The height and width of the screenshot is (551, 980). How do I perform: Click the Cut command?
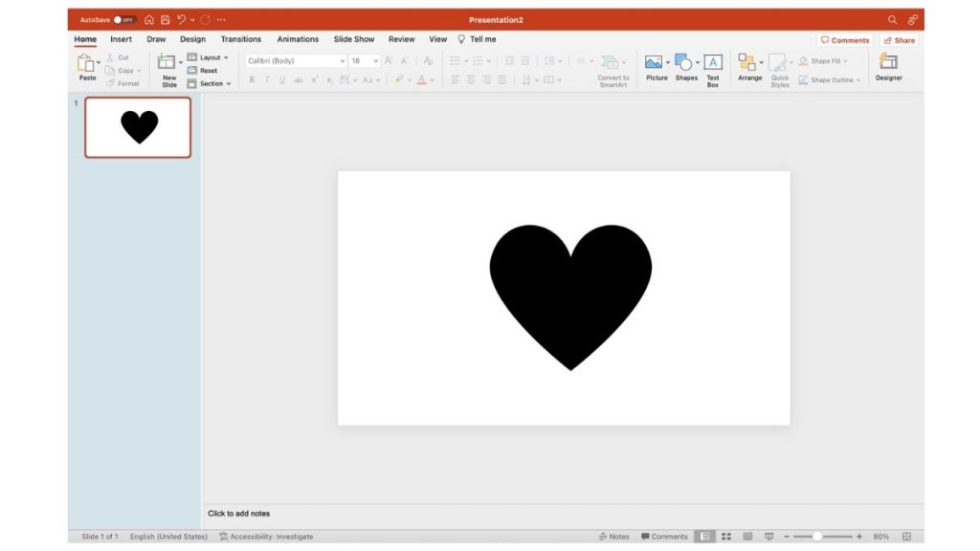118,57
